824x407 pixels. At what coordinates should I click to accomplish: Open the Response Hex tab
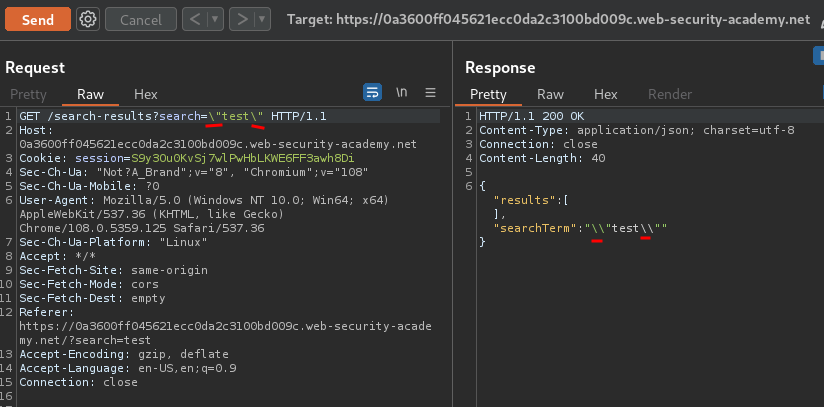[605, 94]
